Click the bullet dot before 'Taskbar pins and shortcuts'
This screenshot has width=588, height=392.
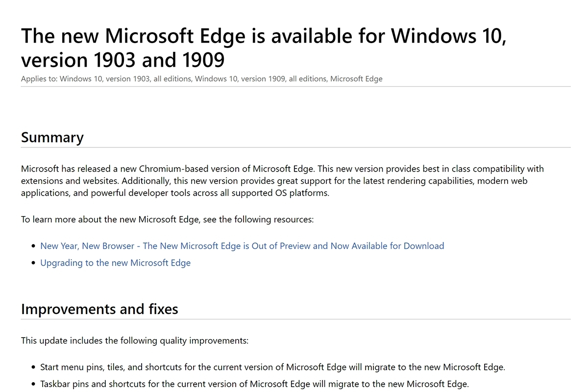[x=33, y=385]
